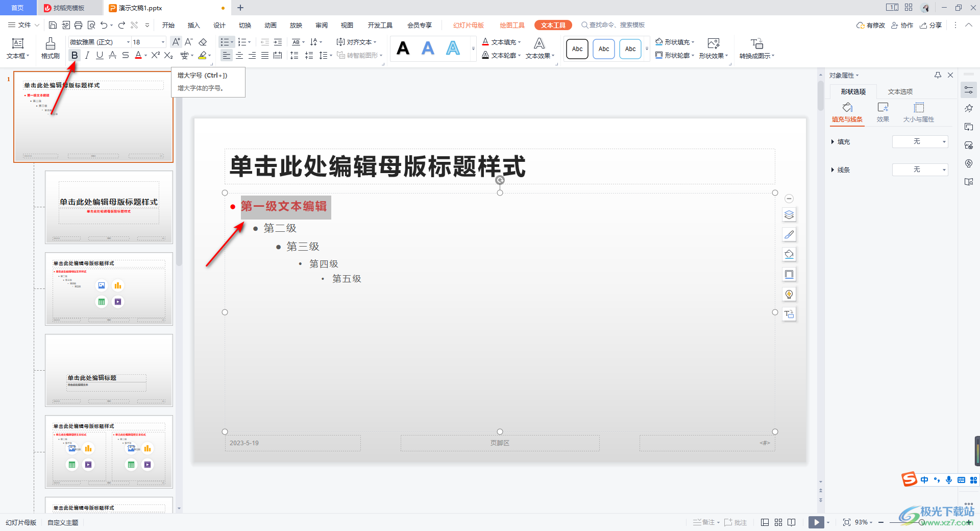Select the blue outline text style preset

click(453, 49)
